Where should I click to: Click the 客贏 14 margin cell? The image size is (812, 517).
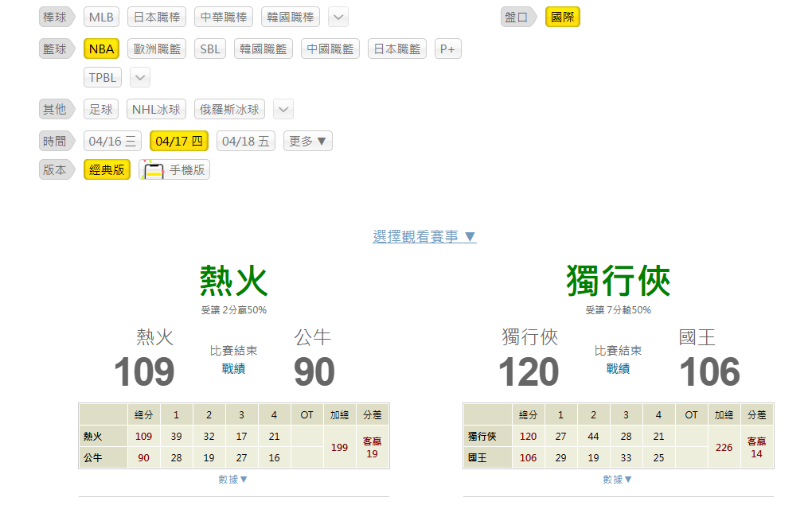756,447
